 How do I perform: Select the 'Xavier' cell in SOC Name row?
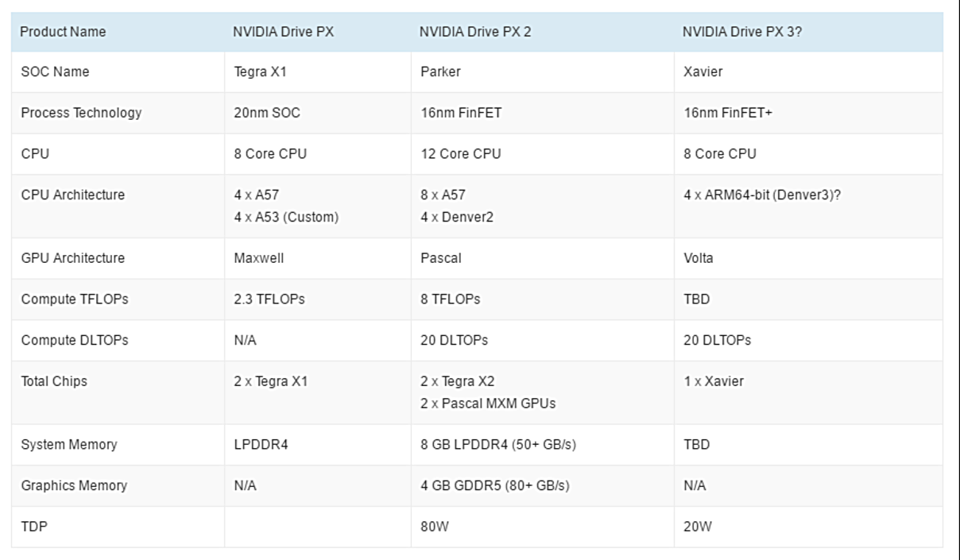(x=703, y=71)
